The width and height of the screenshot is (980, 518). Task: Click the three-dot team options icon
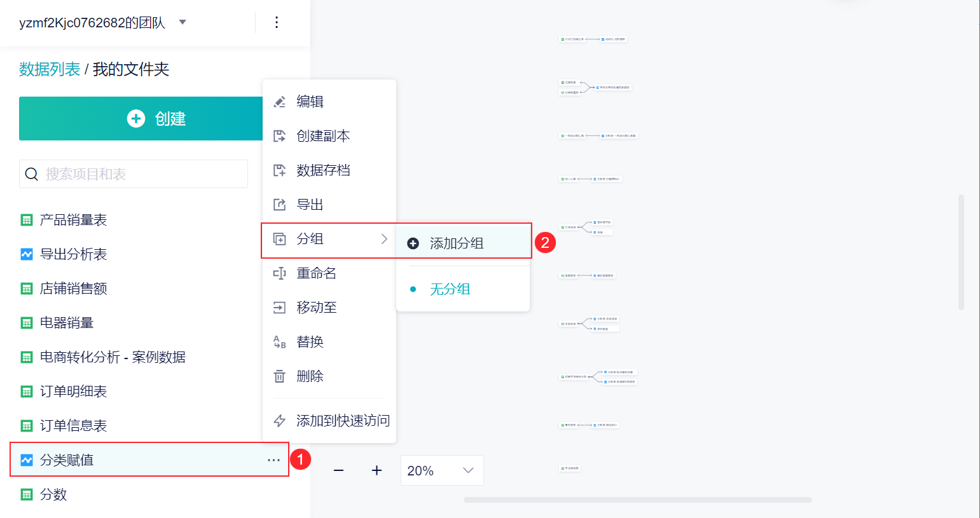coord(277,23)
